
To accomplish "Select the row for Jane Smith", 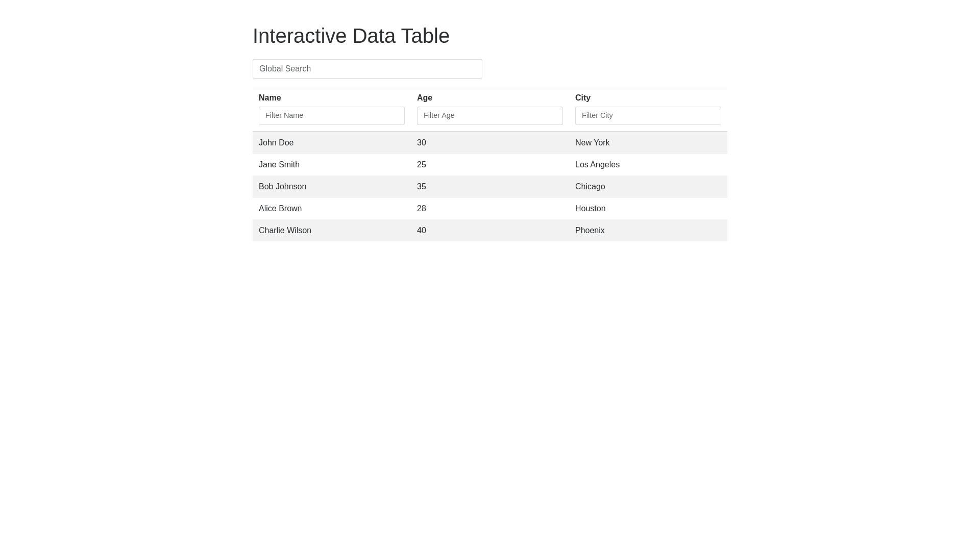I will coord(279,164).
